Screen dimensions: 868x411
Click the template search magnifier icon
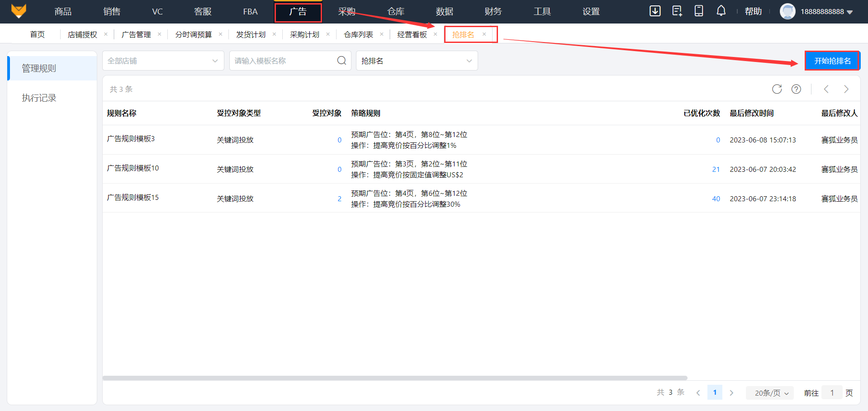tap(342, 61)
